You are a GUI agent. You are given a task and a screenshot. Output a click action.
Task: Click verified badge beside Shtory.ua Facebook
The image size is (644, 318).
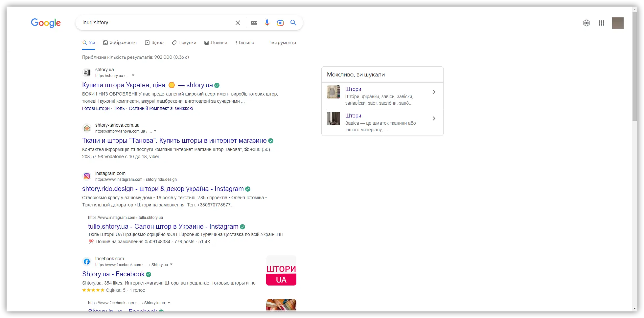(149, 274)
